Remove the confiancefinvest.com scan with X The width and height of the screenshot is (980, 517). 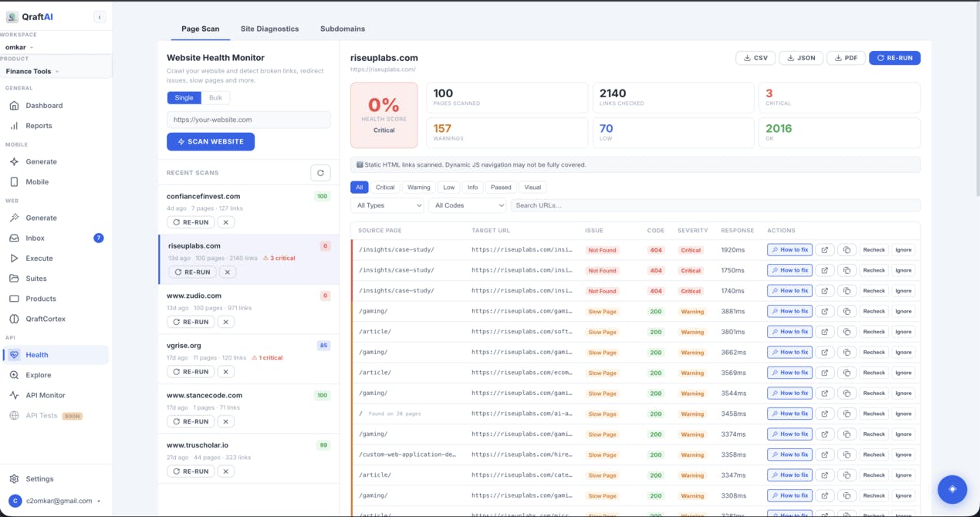tap(225, 222)
